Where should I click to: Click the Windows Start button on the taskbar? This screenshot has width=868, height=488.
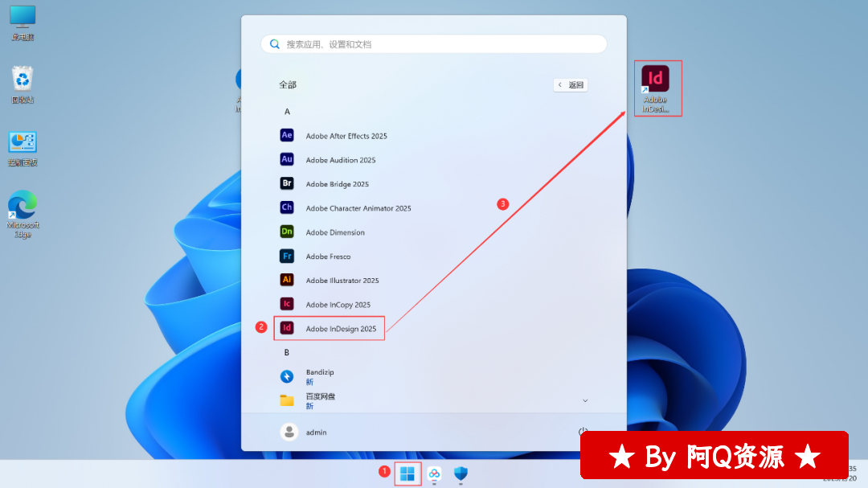coord(407,474)
